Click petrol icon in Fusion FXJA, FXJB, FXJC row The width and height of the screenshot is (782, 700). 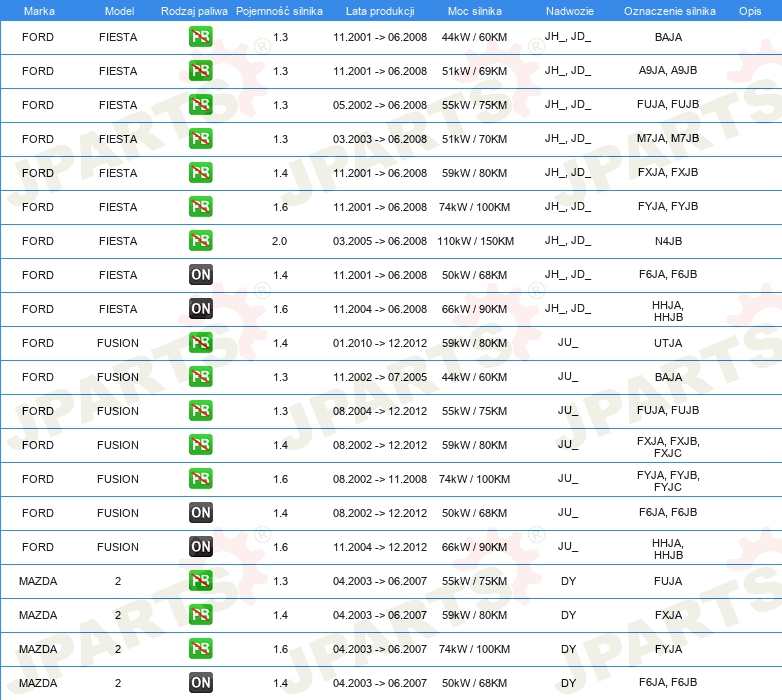(x=200, y=445)
